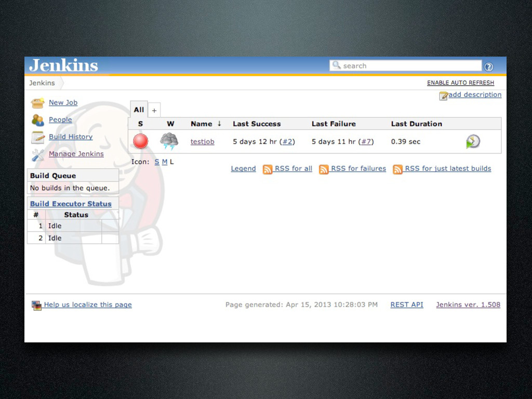Click the help question mark icon

[488, 67]
